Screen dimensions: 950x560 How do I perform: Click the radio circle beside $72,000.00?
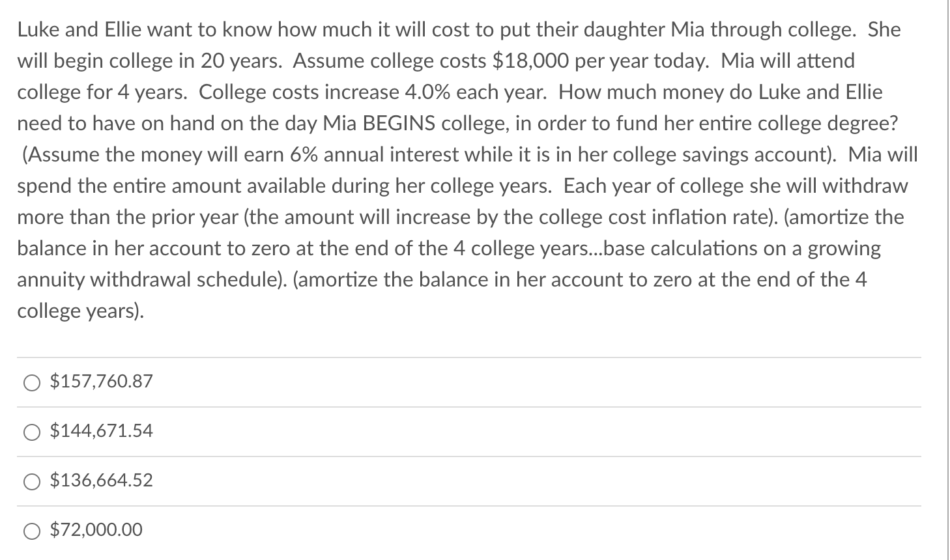point(31,530)
